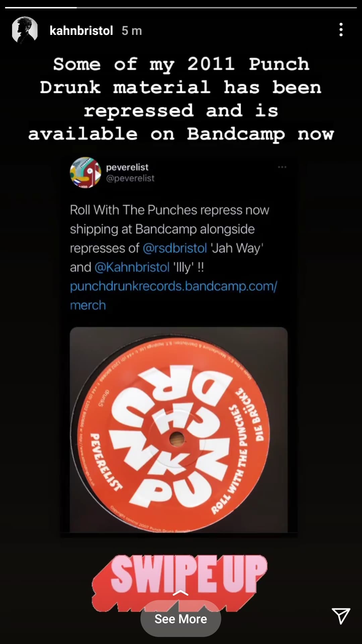Tap the @peverelist handle text
362x644 pixels.
130,178
